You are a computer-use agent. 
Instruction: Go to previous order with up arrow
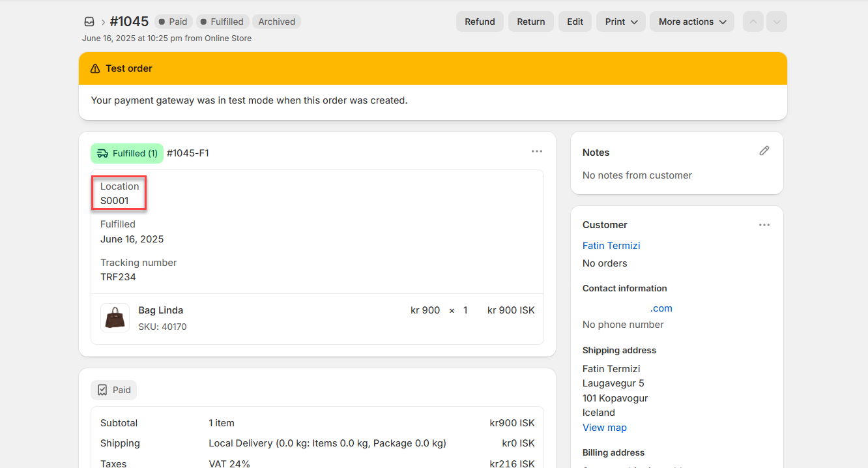point(753,22)
